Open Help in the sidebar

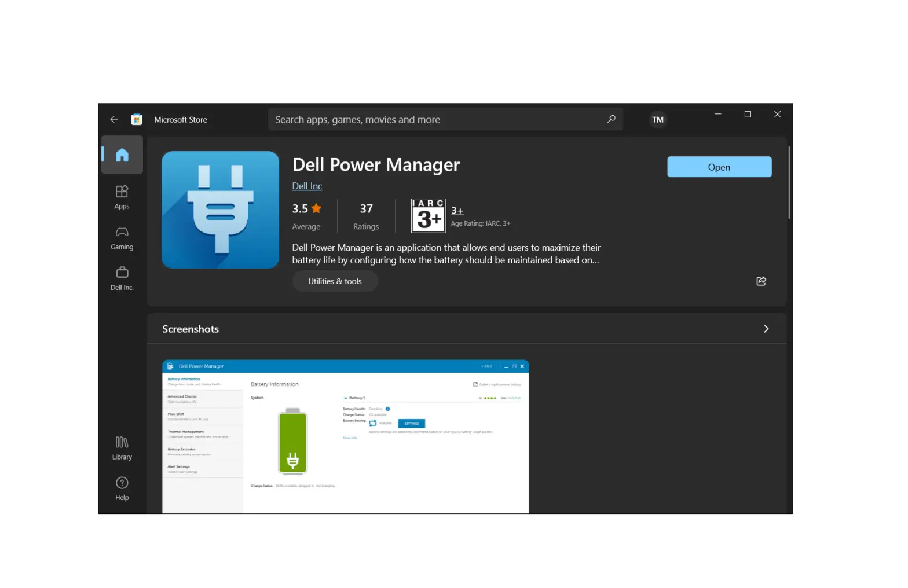[x=122, y=488]
